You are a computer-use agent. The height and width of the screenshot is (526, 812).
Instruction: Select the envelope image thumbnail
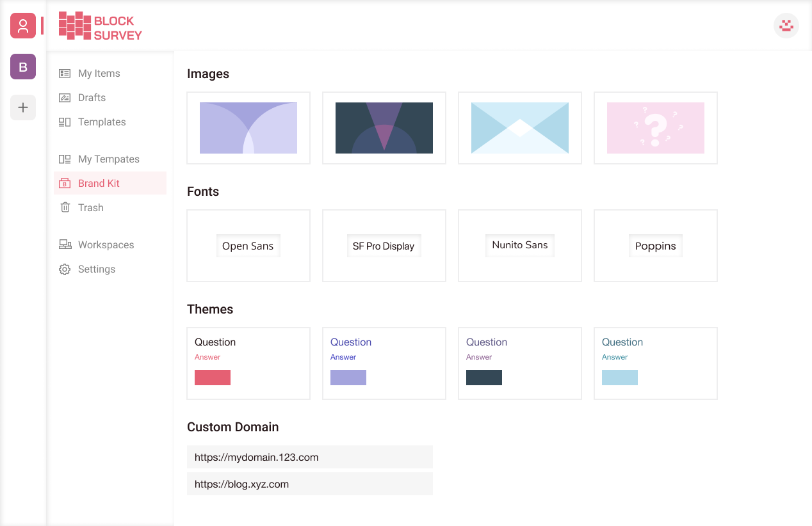pyautogui.click(x=520, y=128)
